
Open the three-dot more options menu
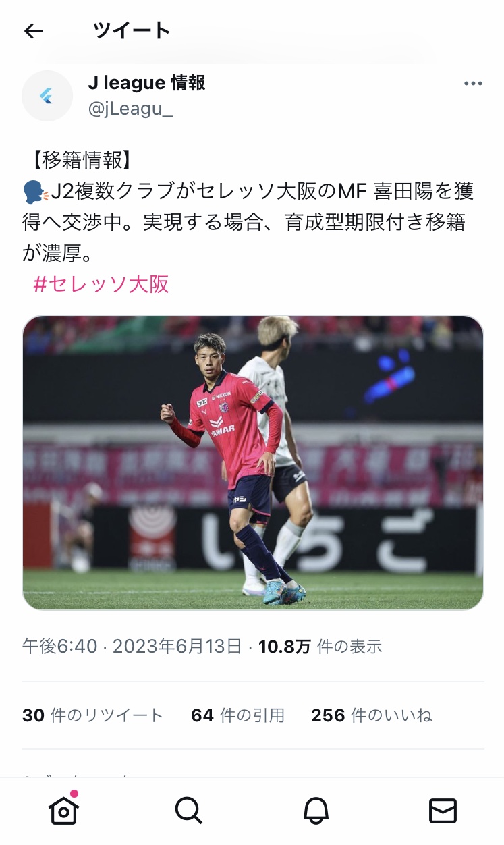[473, 84]
